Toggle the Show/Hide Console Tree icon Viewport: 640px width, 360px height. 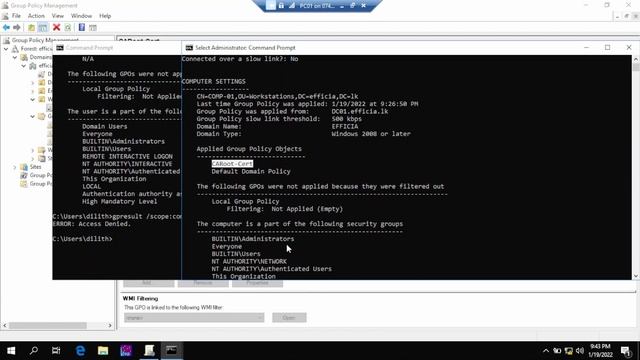[x=43, y=27]
